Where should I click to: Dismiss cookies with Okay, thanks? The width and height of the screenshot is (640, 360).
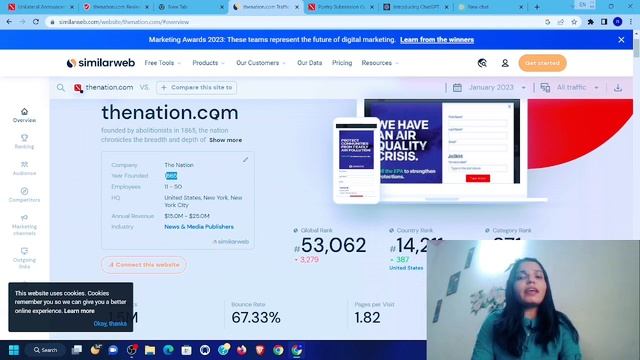click(x=110, y=323)
